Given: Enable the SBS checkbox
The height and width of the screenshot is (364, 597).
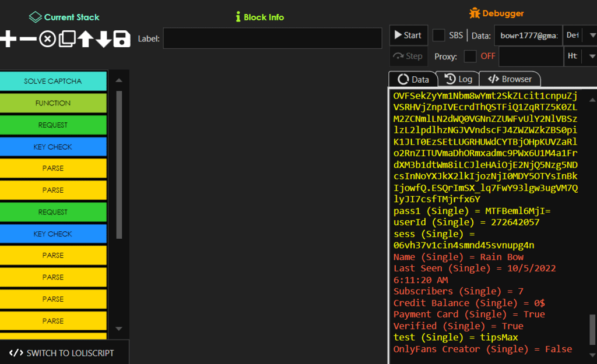Looking at the screenshot, I should (x=438, y=36).
